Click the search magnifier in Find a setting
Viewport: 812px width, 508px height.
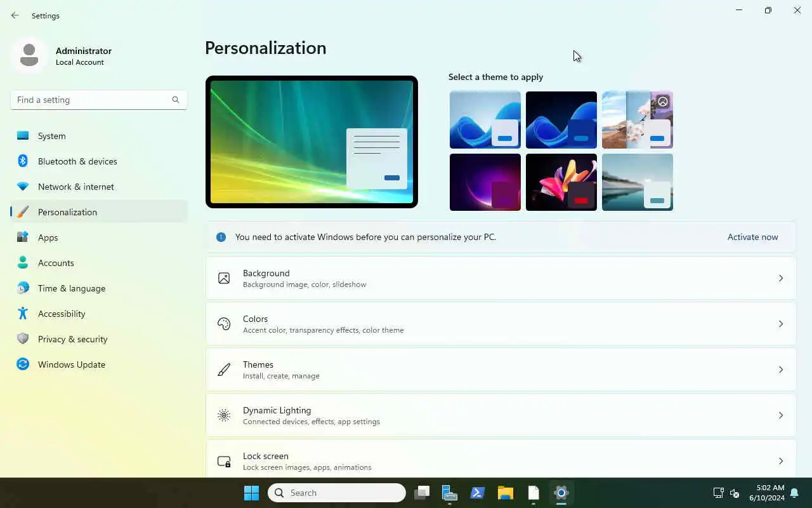pyautogui.click(x=176, y=100)
